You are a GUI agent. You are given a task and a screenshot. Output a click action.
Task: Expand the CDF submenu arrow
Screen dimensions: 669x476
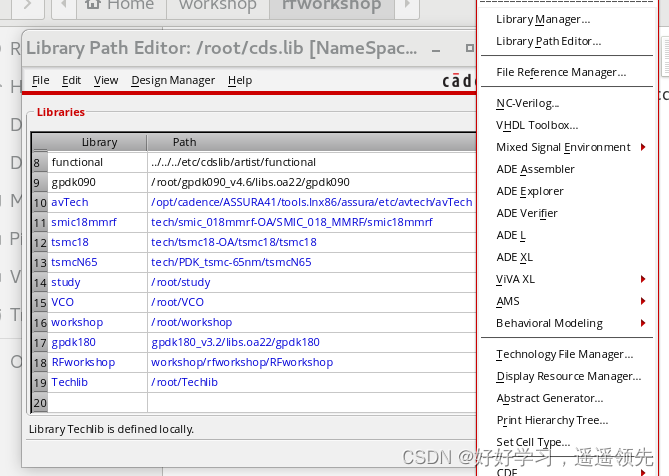643,472
